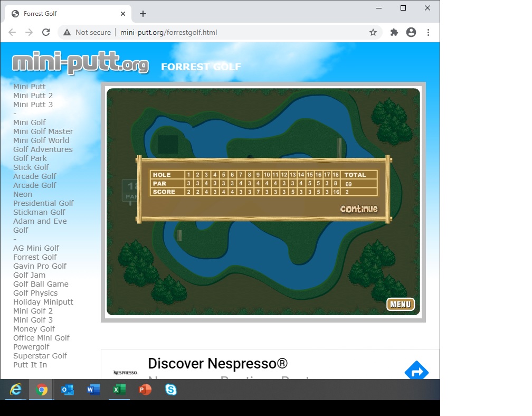532x416 pixels.
Task: Open the Superstar Golf link
Action: click(x=40, y=356)
